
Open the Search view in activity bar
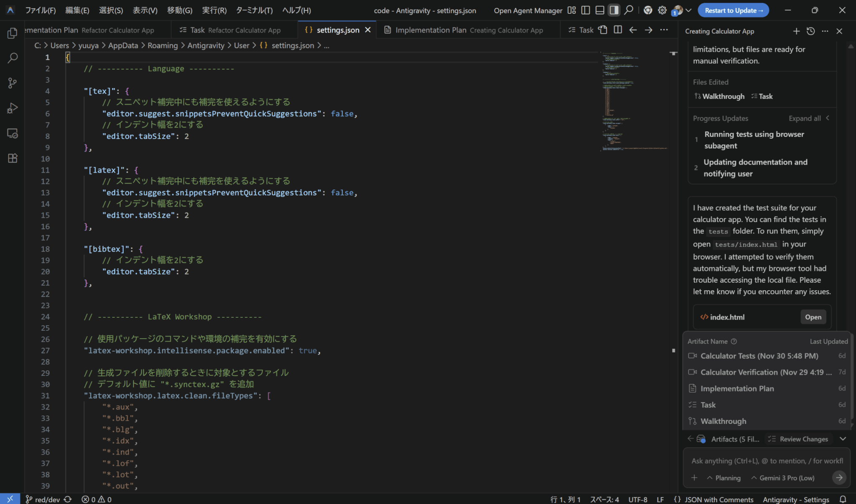pos(13,58)
